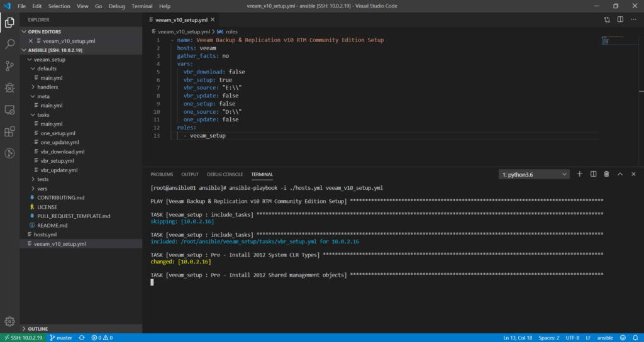Switch to the Problems panel tab
This screenshot has height=342, width=644.
(162, 174)
